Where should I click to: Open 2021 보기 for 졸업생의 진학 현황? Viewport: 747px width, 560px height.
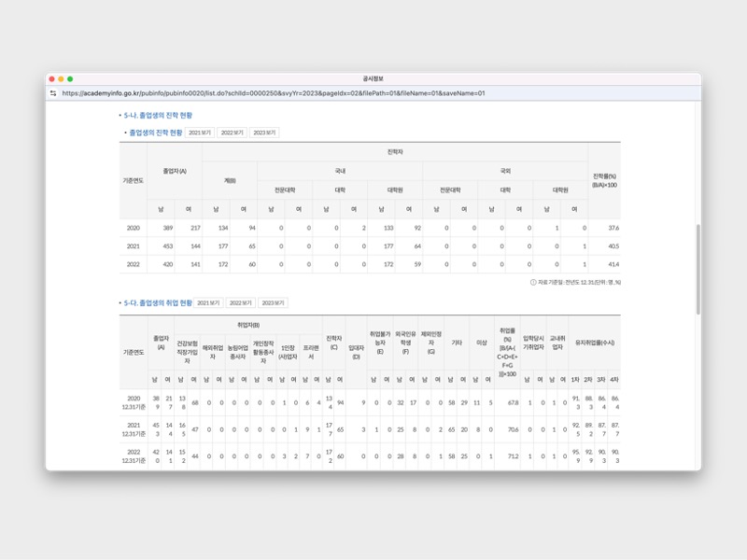pyautogui.click(x=200, y=133)
